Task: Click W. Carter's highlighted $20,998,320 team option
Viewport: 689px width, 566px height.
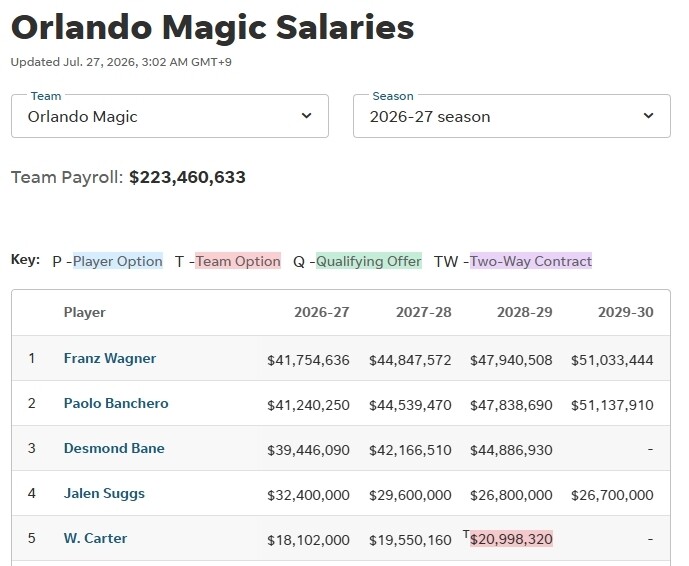Action: (x=511, y=539)
